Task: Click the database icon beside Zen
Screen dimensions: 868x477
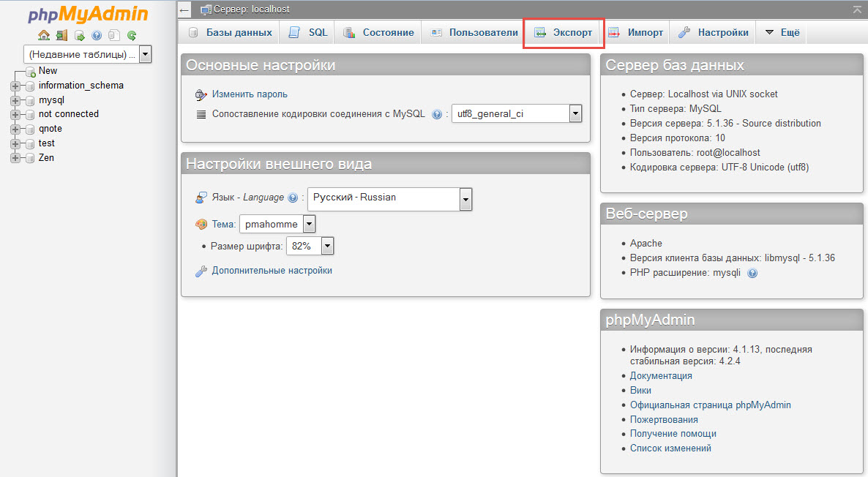Action: (30, 158)
